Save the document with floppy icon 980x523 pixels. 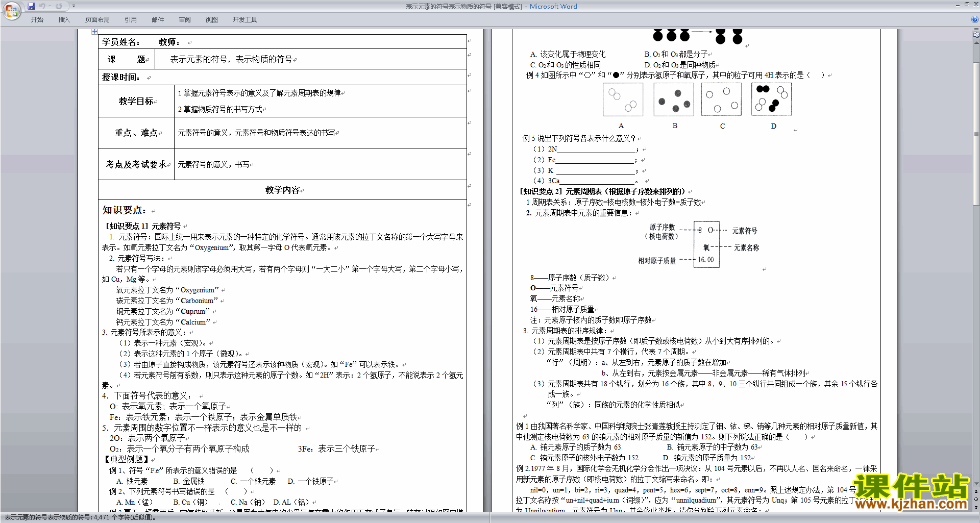pos(31,6)
